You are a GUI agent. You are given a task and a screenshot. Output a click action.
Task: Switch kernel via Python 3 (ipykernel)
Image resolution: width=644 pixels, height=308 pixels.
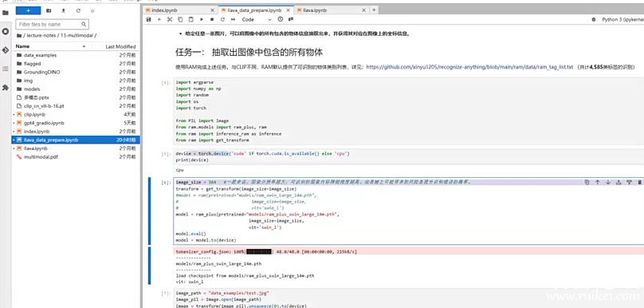(x=622, y=19)
